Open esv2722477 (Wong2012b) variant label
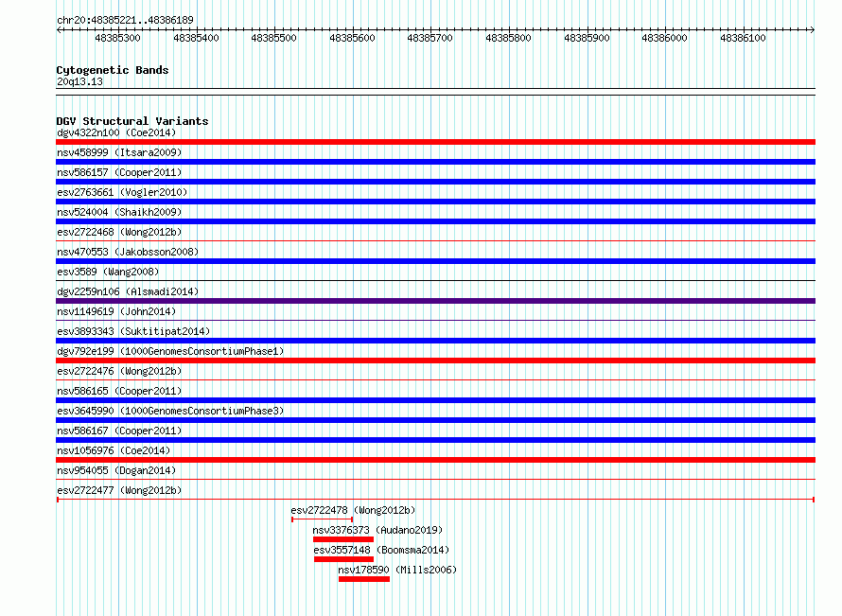Image resolution: width=842 pixels, height=616 pixels. [x=119, y=490]
